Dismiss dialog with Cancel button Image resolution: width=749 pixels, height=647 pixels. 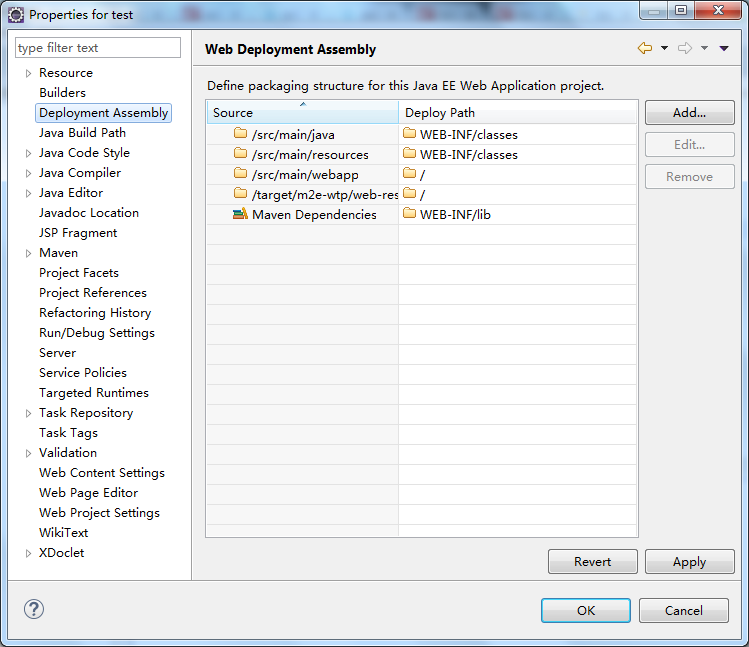click(x=684, y=610)
